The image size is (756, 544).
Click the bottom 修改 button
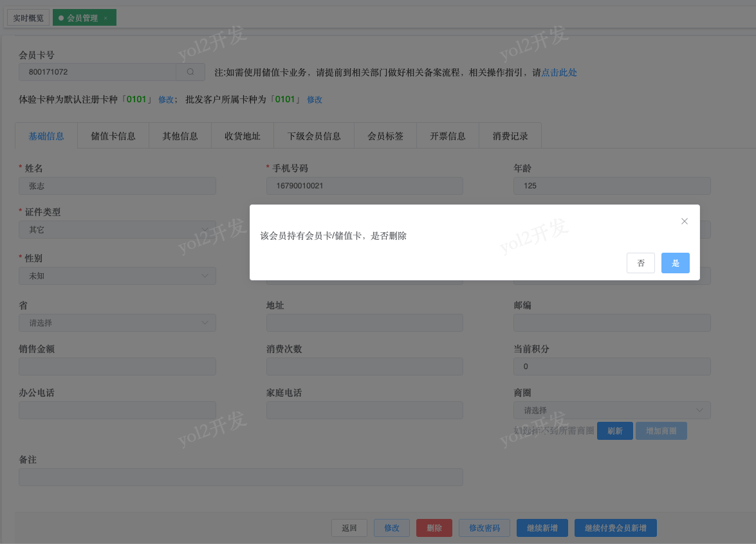391,528
